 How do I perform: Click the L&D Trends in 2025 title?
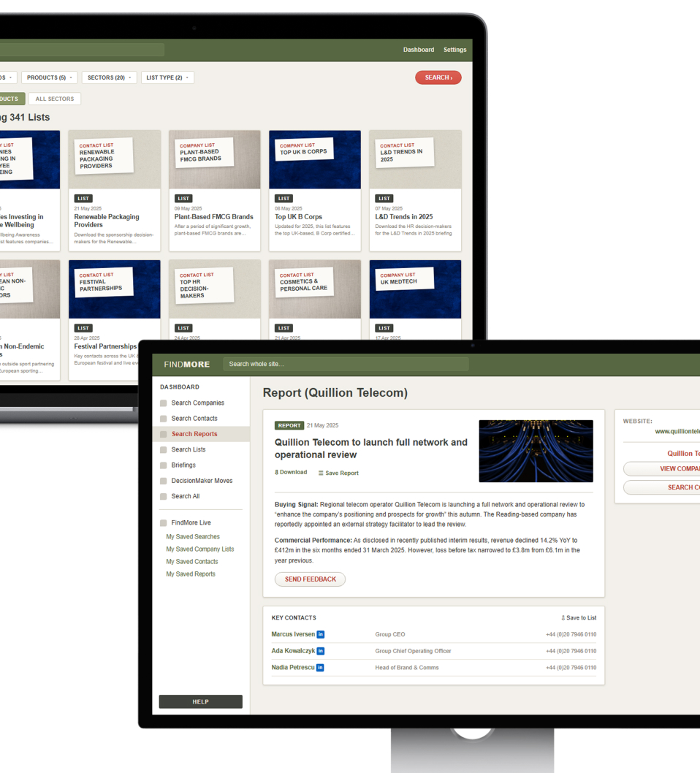(404, 217)
